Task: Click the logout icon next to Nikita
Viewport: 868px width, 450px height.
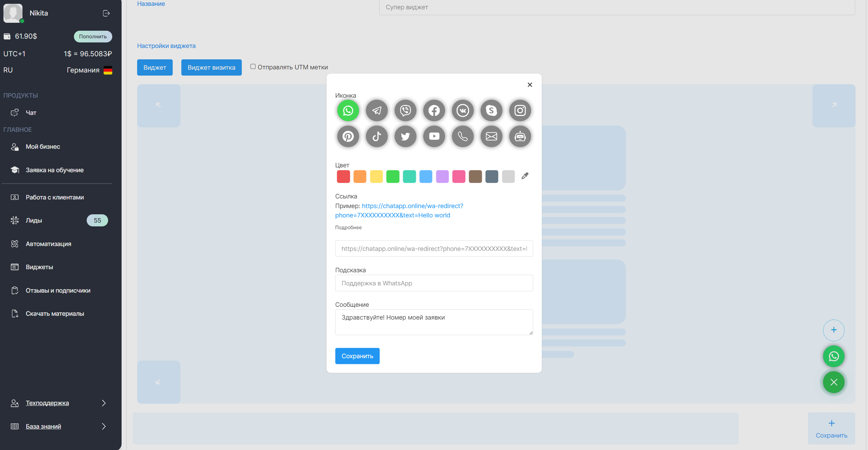Action: pos(106,13)
